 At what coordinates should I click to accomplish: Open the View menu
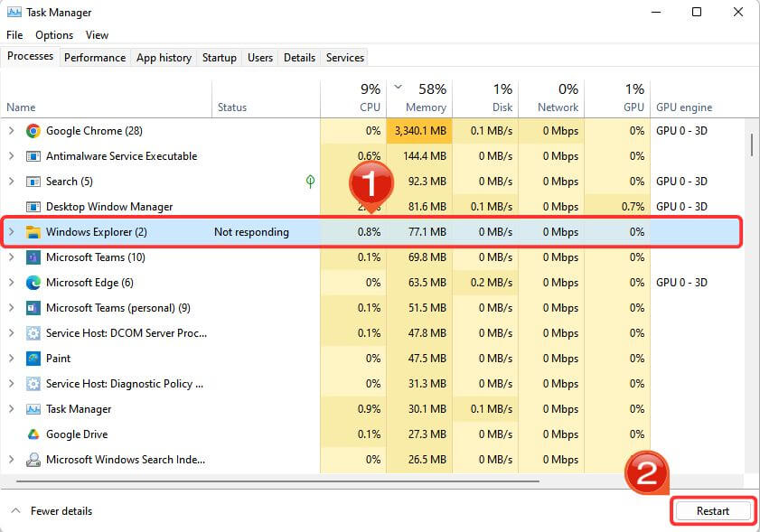[97, 34]
